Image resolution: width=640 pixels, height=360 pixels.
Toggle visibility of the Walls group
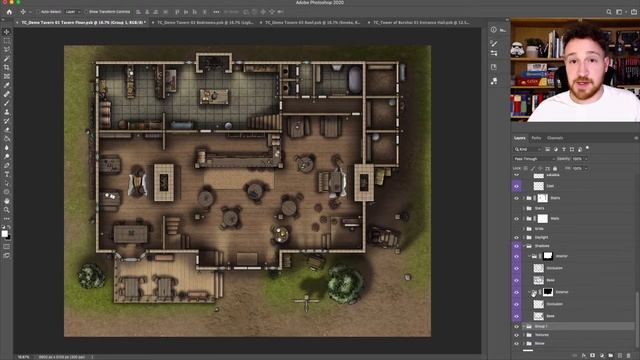click(516, 219)
